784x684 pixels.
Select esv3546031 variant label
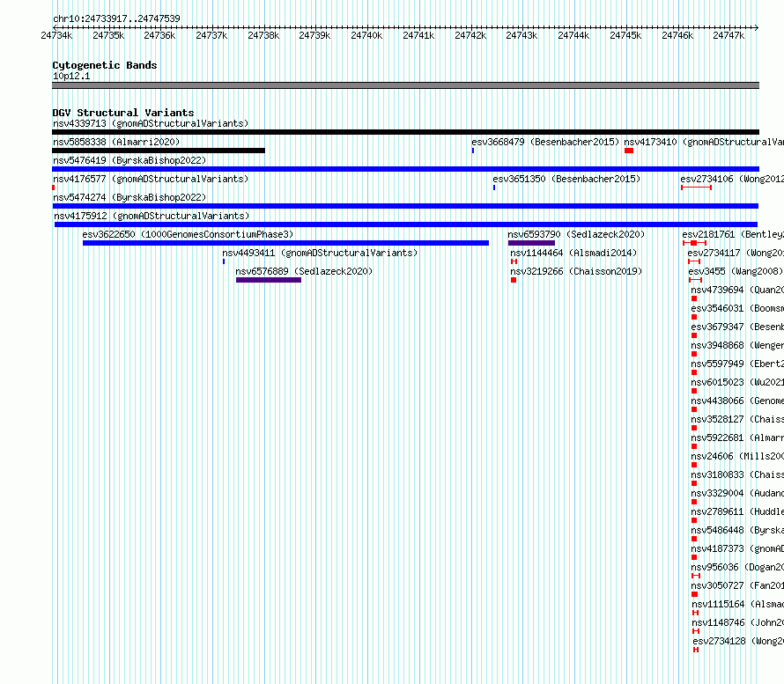point(737,308)
